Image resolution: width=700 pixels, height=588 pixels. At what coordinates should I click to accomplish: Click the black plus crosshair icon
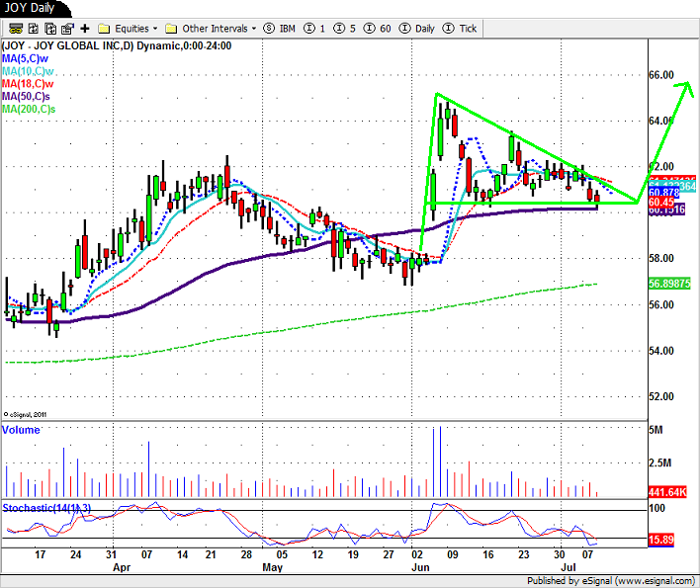coord(85,29)
